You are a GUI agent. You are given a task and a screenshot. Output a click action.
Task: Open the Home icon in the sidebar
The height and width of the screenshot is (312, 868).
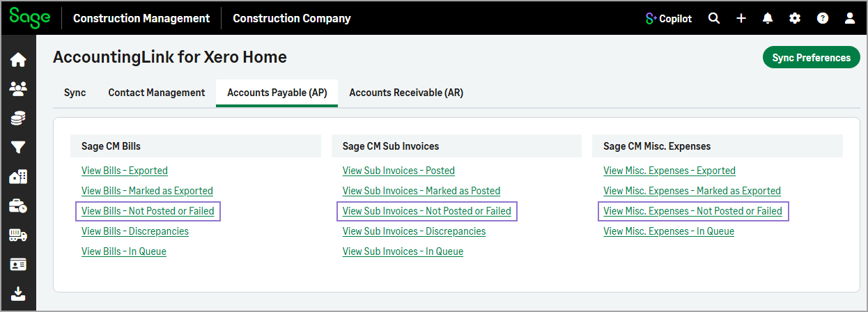point(18,60)
